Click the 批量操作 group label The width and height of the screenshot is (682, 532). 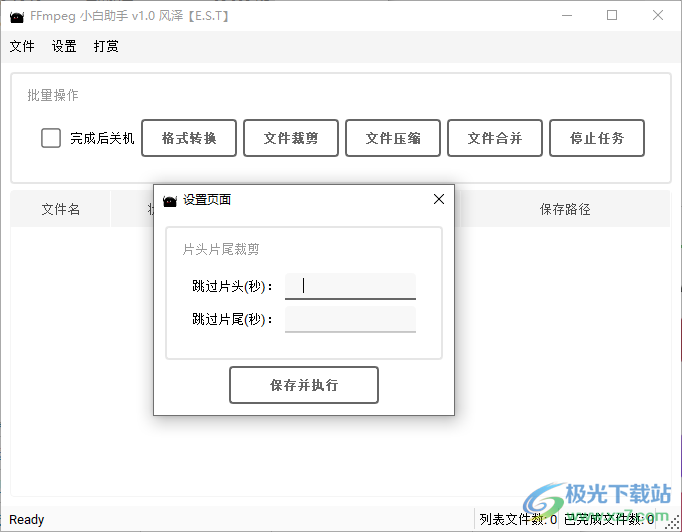click(53, 95)
